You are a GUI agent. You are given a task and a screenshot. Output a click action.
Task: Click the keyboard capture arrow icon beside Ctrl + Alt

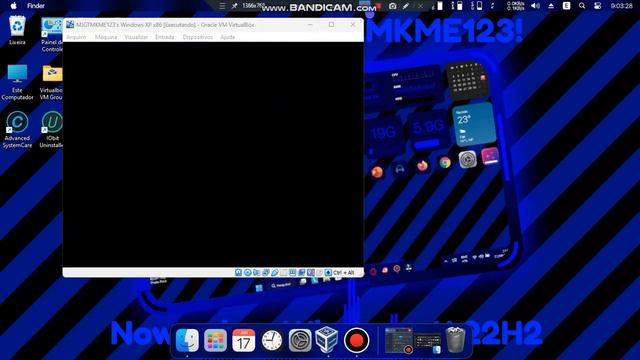pyautogui.click(x=329, y=272)
